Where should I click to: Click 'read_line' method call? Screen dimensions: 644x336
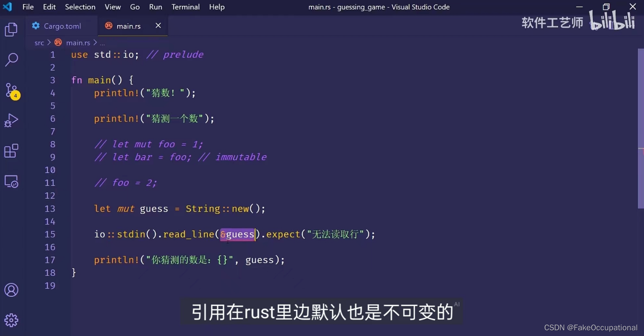(x=188, y=234)
